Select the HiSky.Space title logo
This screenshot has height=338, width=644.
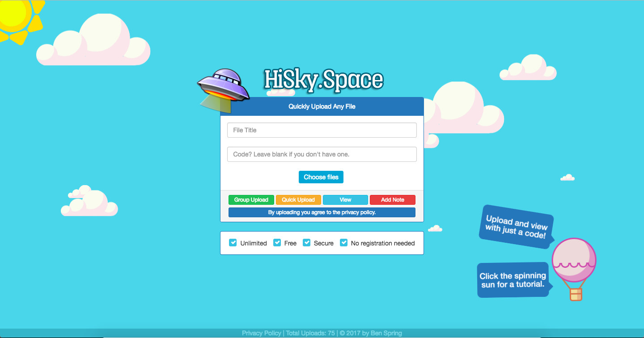pos(323,80)
